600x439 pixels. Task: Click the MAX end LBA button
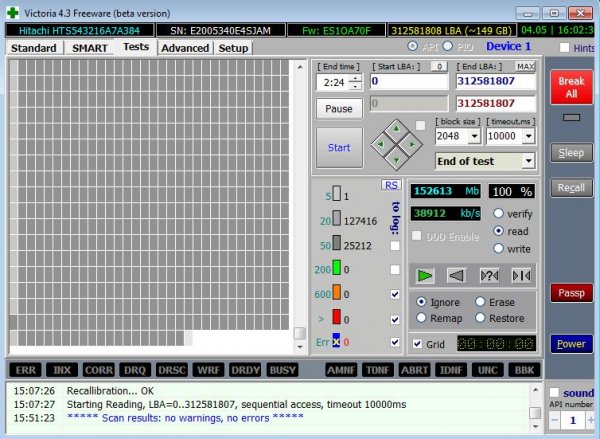tap(524, 65)
